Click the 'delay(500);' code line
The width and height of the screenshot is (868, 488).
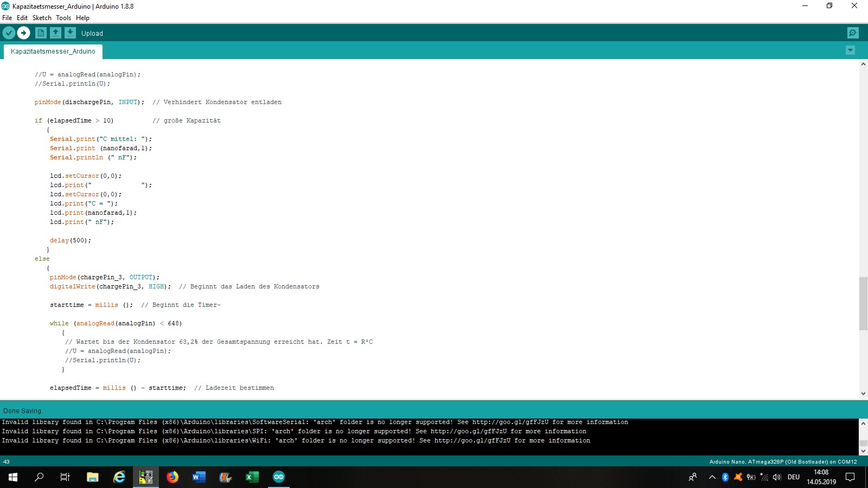click(x=71, y=240)
